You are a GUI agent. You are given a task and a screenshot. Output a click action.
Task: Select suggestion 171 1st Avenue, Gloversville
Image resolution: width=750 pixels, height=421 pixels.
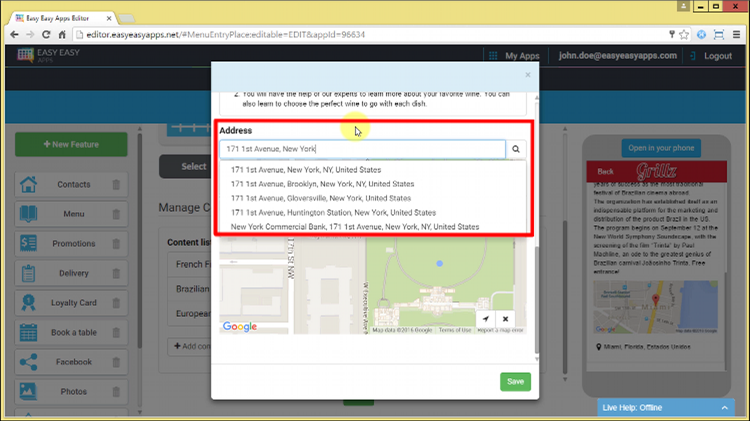tap(320, 198)
